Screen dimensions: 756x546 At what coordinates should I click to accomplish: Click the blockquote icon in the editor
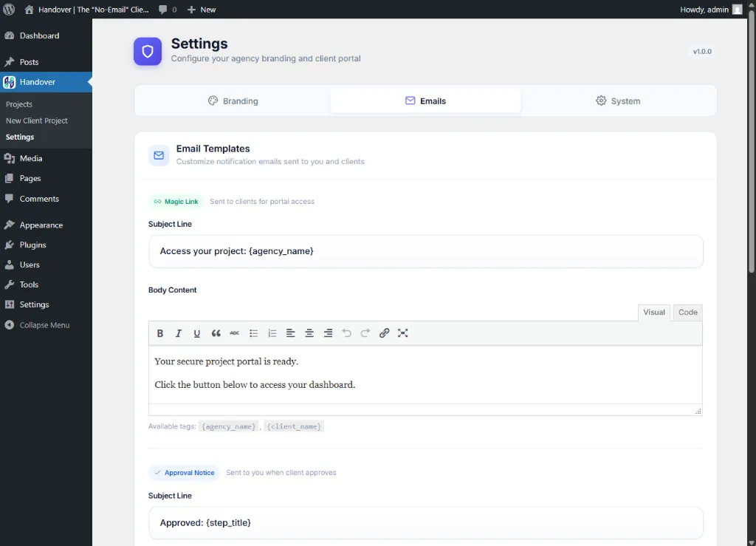click(216, 333)
